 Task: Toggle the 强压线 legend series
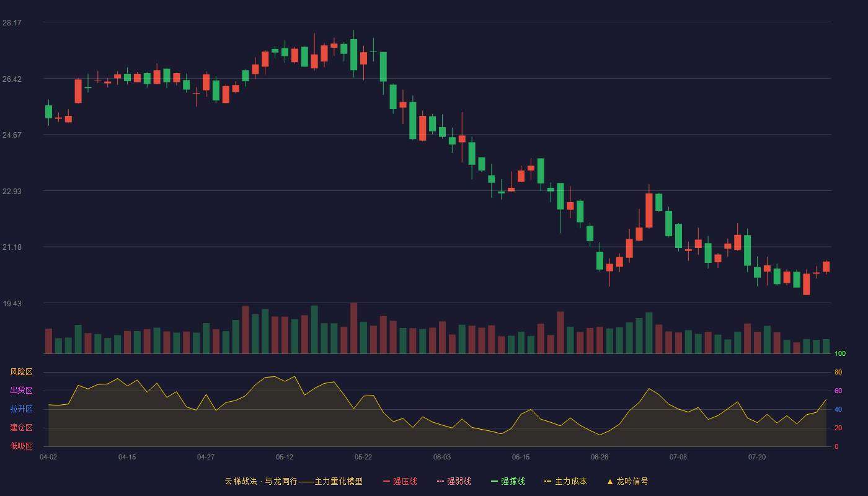[400, 481]
